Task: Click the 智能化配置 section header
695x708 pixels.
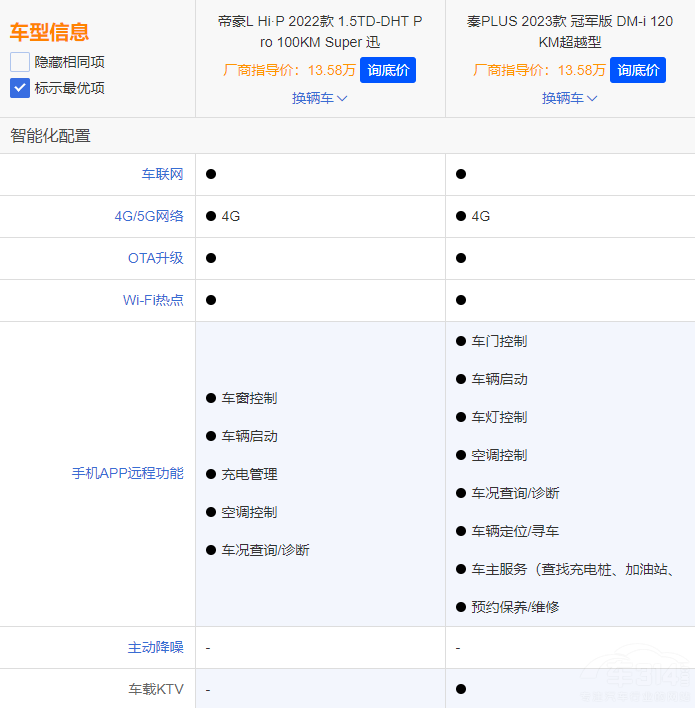Action: (50, 136)
